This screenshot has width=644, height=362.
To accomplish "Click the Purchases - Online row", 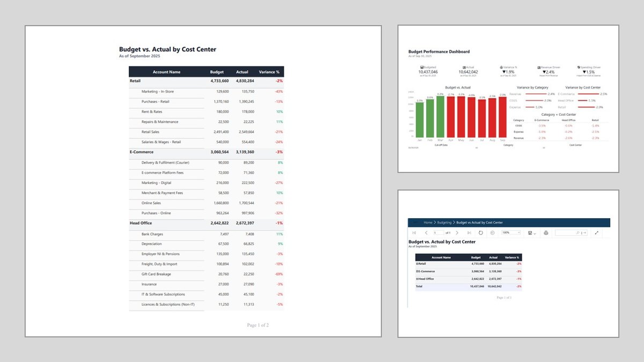I will coord(207,213).
